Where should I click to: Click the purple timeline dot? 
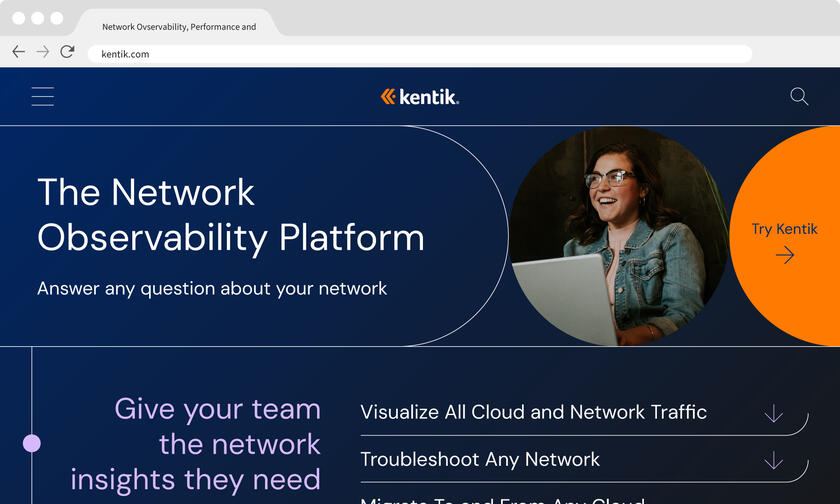click(32, 443)
